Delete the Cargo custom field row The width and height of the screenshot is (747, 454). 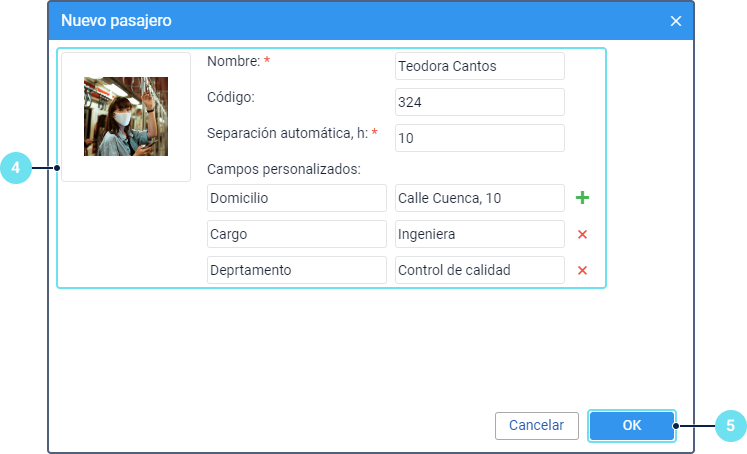(x=582, y=234)
